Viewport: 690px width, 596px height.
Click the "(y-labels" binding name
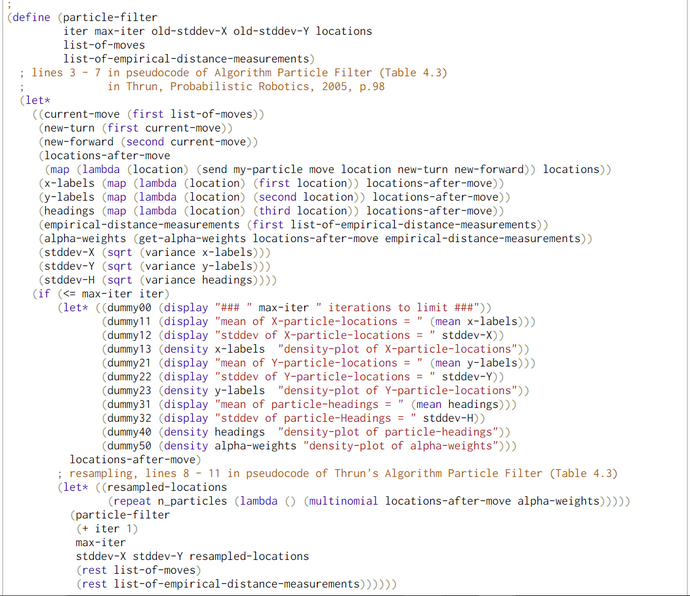pos(66,197)
